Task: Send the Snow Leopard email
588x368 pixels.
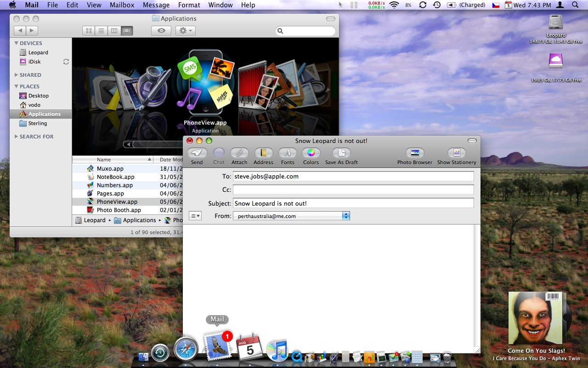Action: coord(197,153)
